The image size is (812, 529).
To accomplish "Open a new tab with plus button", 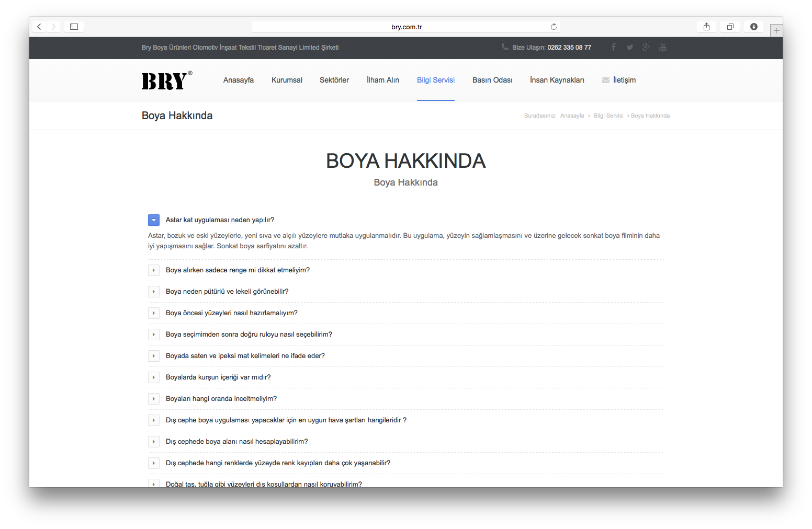I will click(x=776, y=31).
